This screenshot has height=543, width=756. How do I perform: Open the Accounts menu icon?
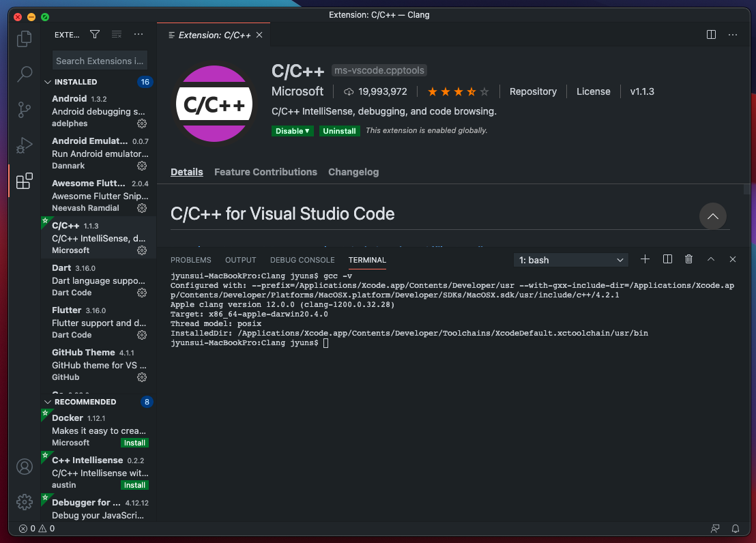(24, 467)
